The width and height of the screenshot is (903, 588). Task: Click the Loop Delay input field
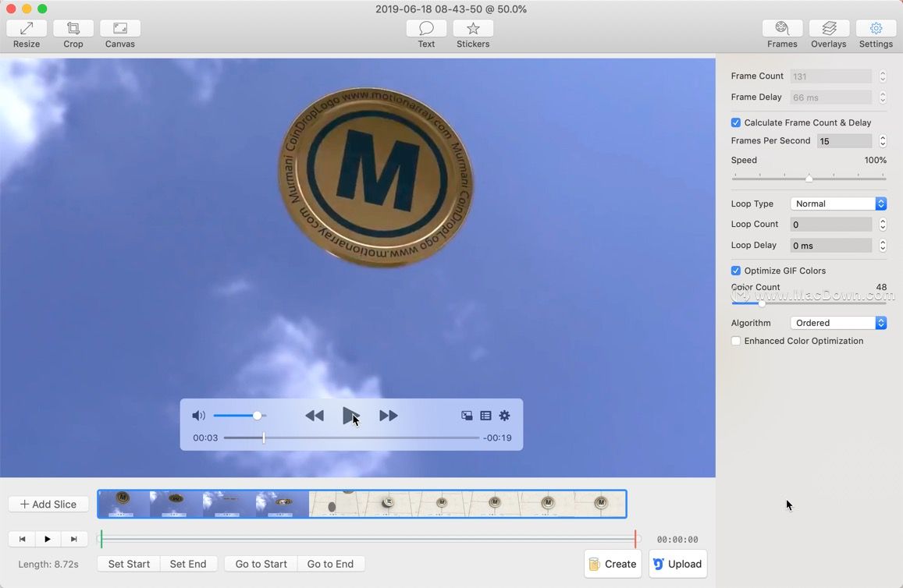[x=831, y=246]
